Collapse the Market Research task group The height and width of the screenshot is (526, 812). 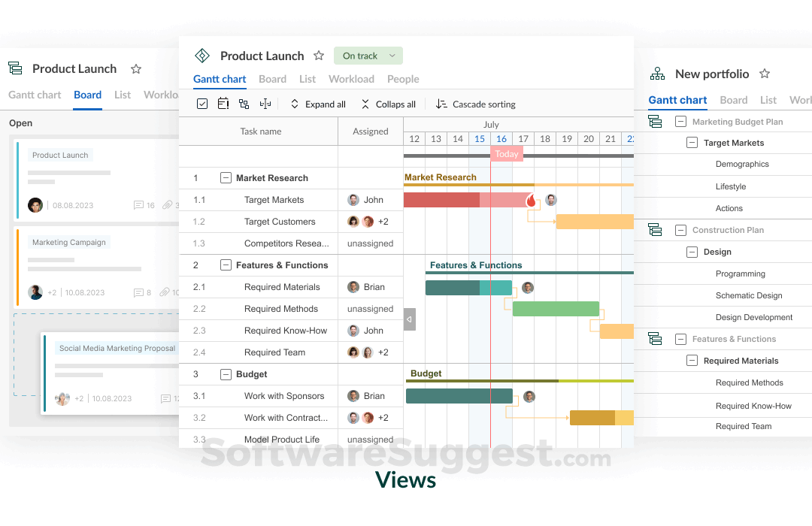click(226, 178)
